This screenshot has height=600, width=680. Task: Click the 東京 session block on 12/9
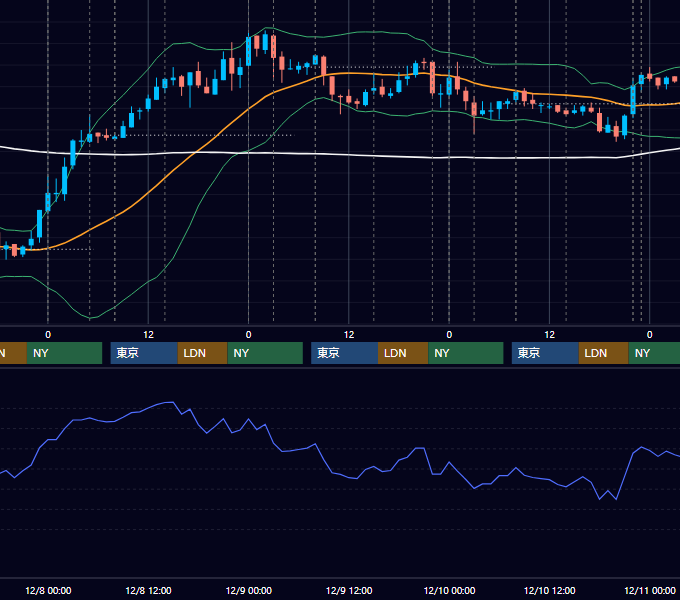(x=345, y=353)
